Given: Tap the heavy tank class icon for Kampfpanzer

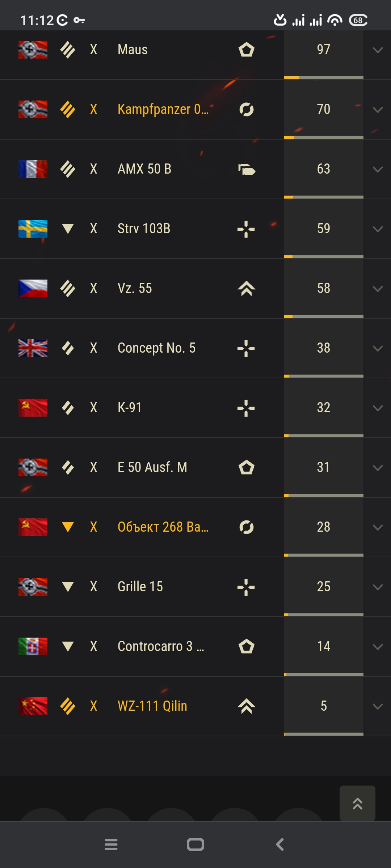Looking at the screenshot, I should click(68, 109).
